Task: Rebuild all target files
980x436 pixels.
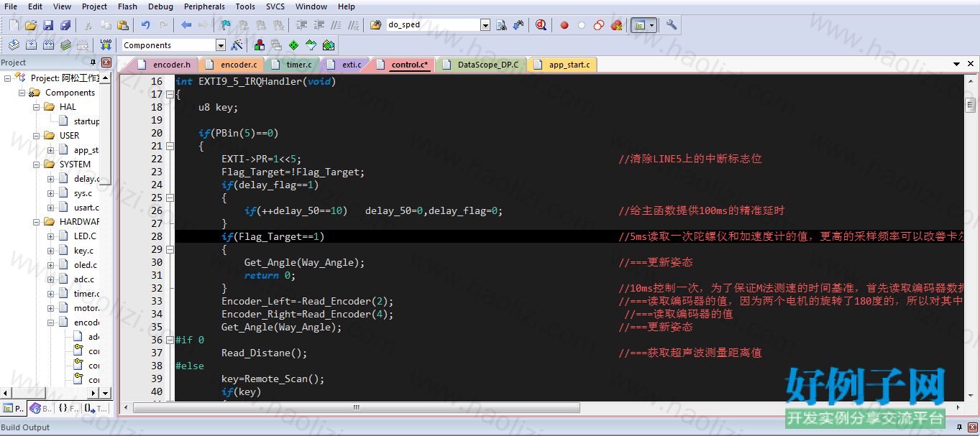Action: [48, 45]
